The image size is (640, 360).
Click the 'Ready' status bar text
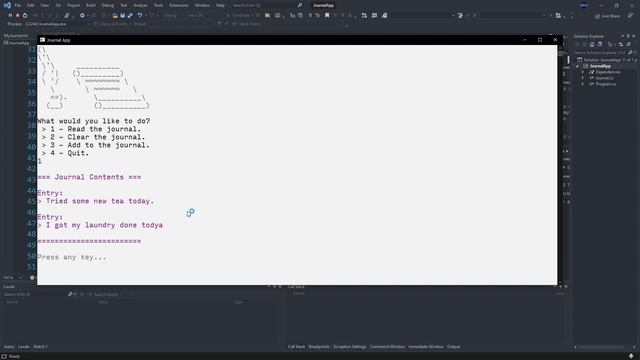pos(14,357)
